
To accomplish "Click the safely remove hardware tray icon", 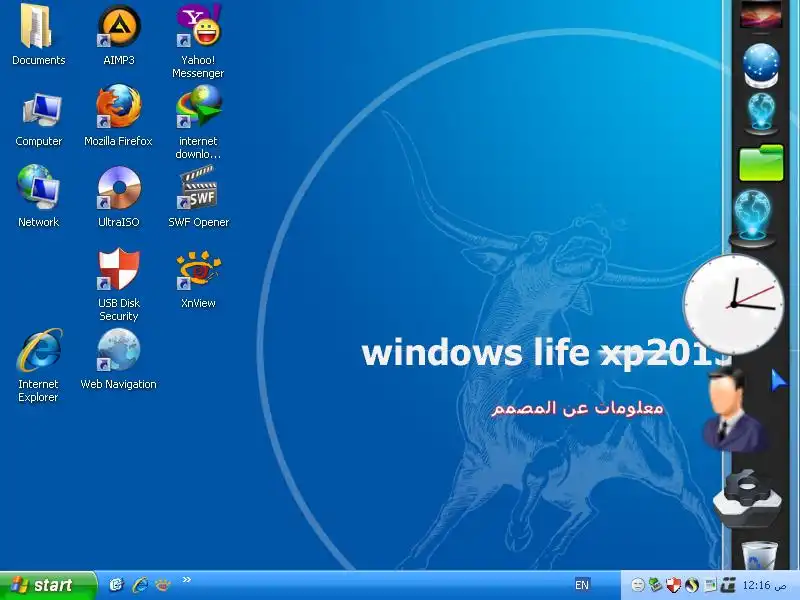I will tap(655, 585).
